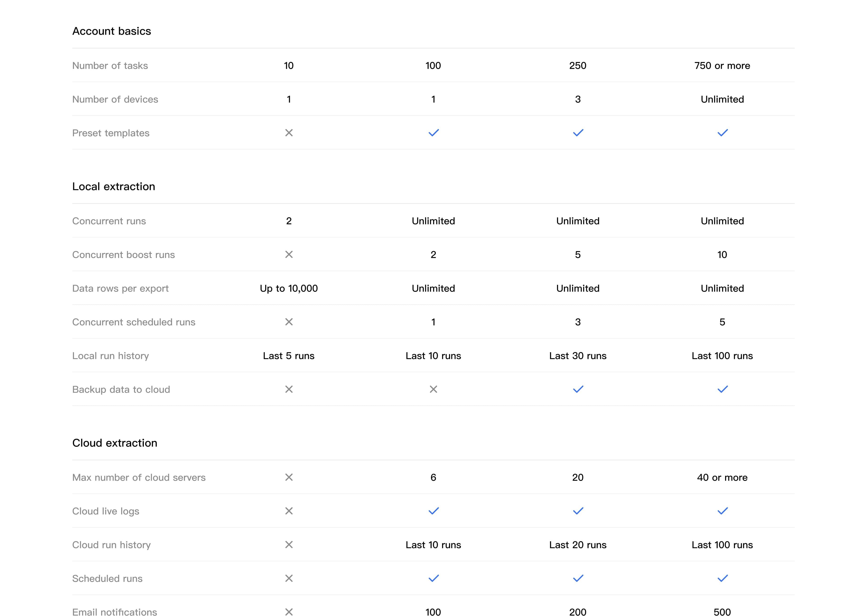This screenshot has width=867, height=616.
Task: Click first-column X icon in Backup data to cloud row
Action: coord(289,389)
